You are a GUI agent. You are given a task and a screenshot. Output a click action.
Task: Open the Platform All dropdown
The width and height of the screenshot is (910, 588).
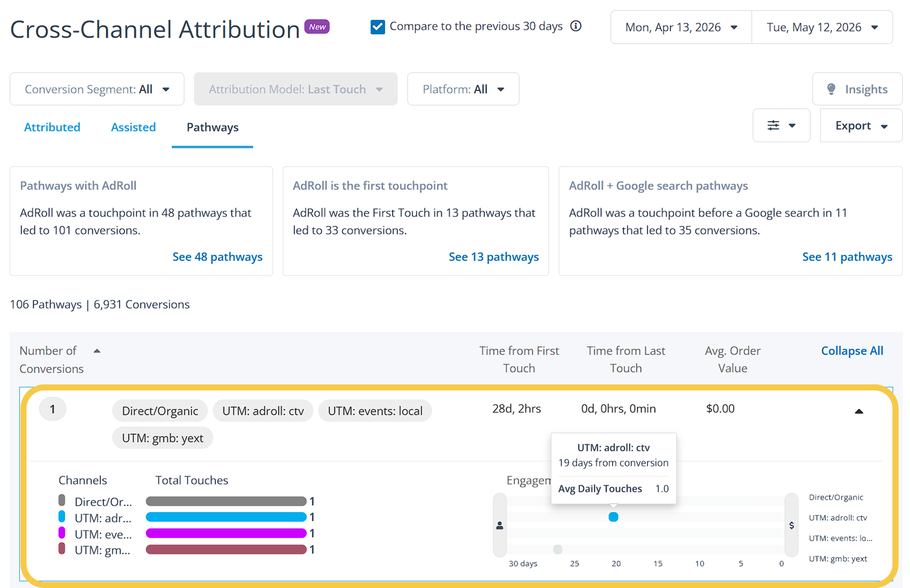point(463,89)
